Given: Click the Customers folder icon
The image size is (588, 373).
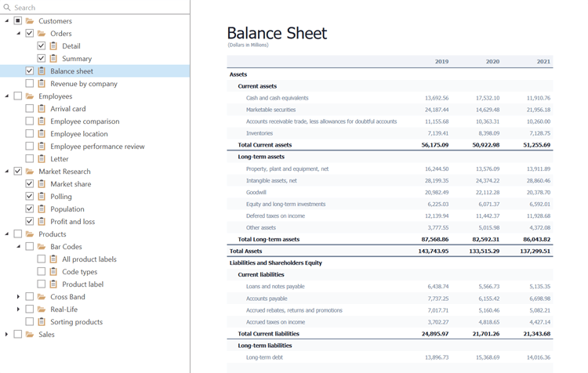Looking at the screenshot, I should click(30, 21).
